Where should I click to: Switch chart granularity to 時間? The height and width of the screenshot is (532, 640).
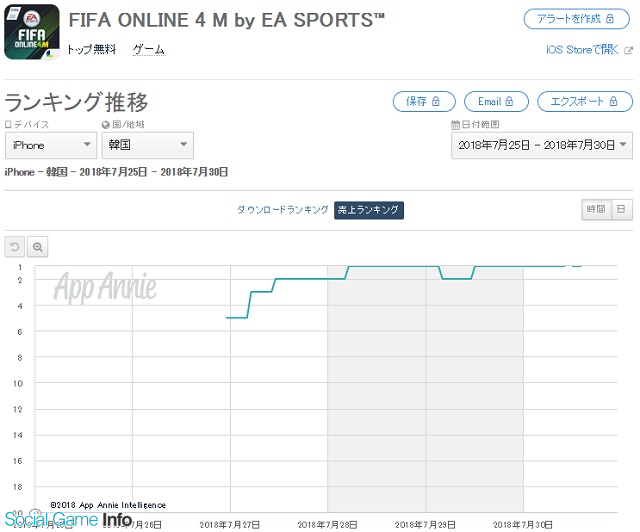[596, 210]
